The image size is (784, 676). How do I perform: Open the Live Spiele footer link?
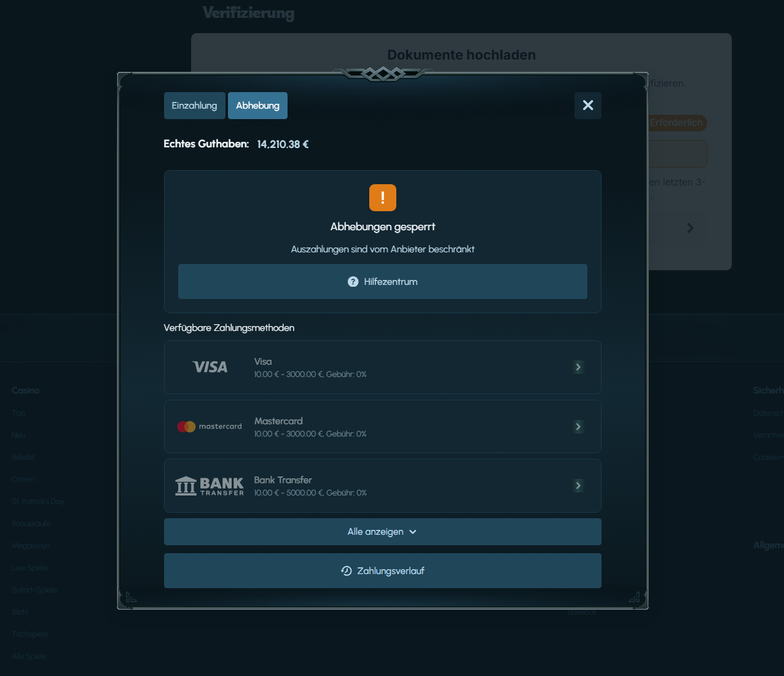(29, 568)
